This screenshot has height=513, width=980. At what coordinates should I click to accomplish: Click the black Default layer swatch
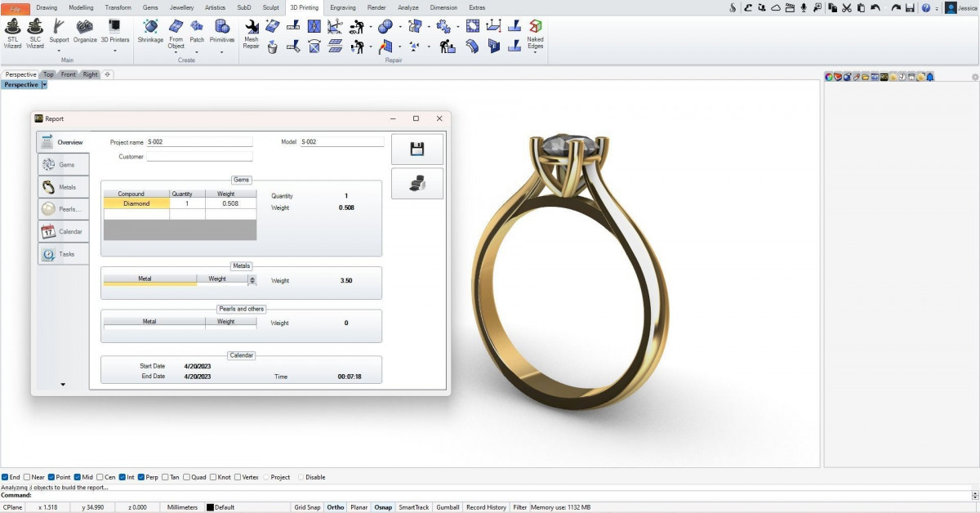tap(210, 507)
